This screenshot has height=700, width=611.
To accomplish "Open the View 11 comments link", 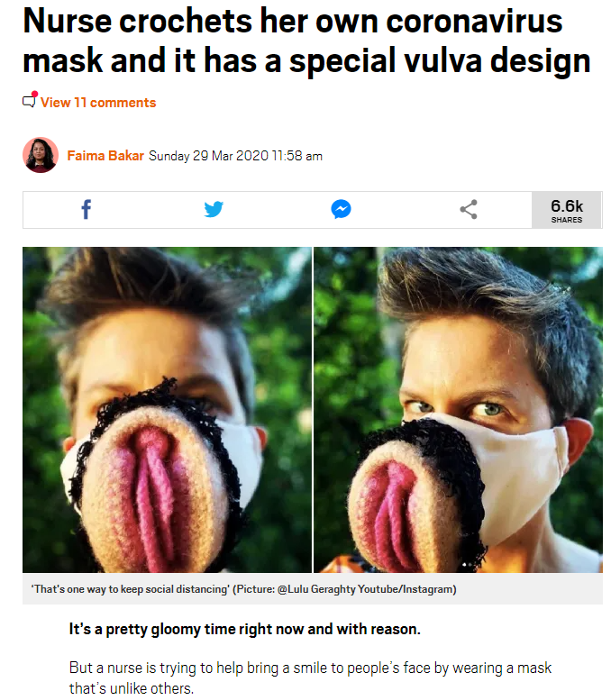I will point(98,103).
